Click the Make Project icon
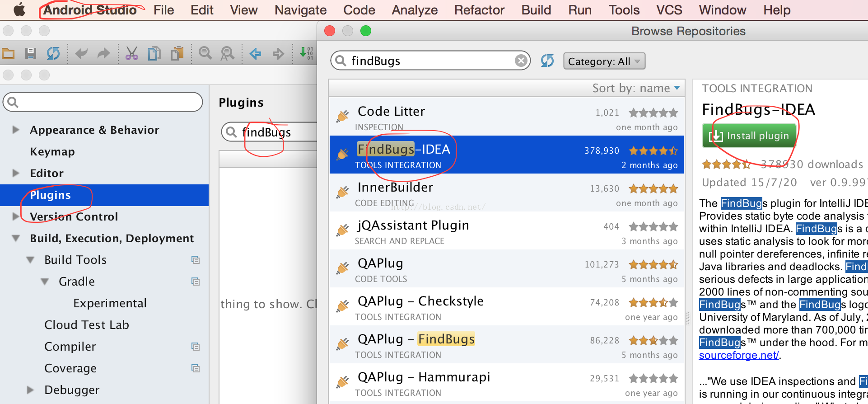 [307, 53]
